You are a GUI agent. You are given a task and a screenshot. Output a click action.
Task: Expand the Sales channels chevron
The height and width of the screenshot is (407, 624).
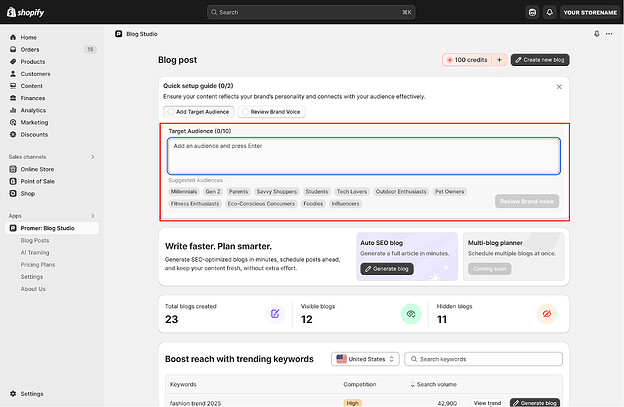point(93,157)
